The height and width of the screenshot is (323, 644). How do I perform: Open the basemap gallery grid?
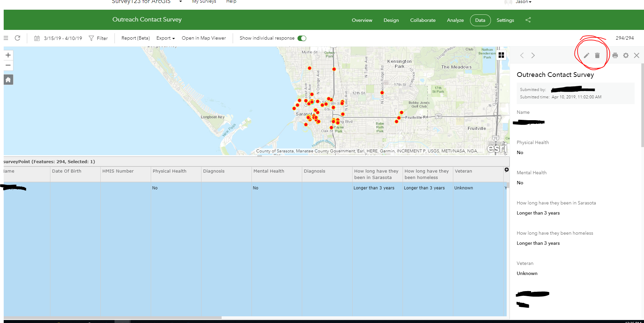501,55
